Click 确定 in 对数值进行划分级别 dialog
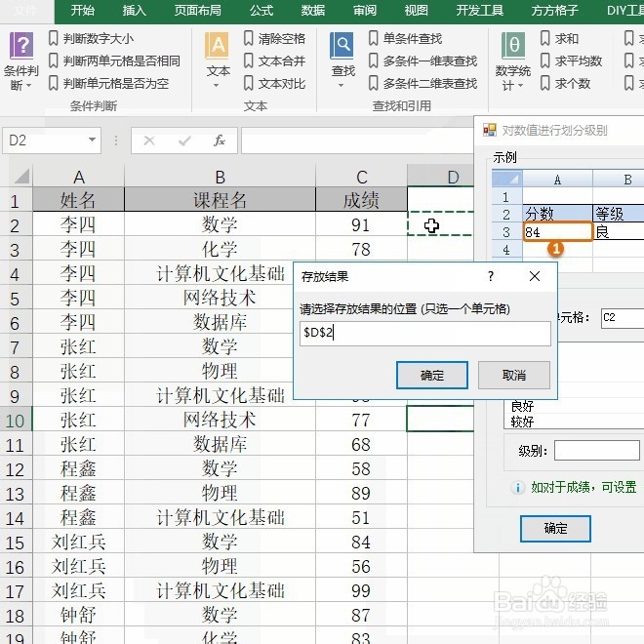 tap(555, 529)
